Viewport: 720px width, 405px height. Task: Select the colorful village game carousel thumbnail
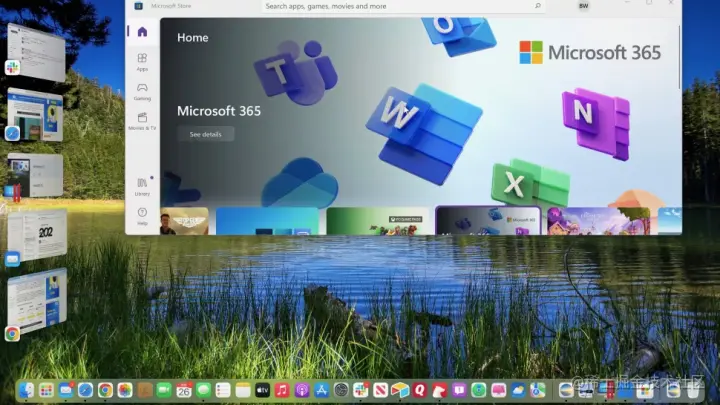pos(599,221)
